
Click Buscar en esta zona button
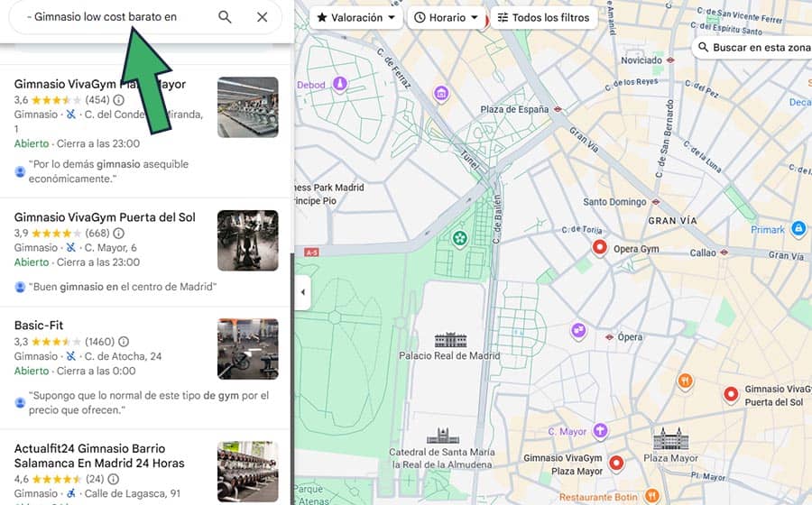coord(753,47)
